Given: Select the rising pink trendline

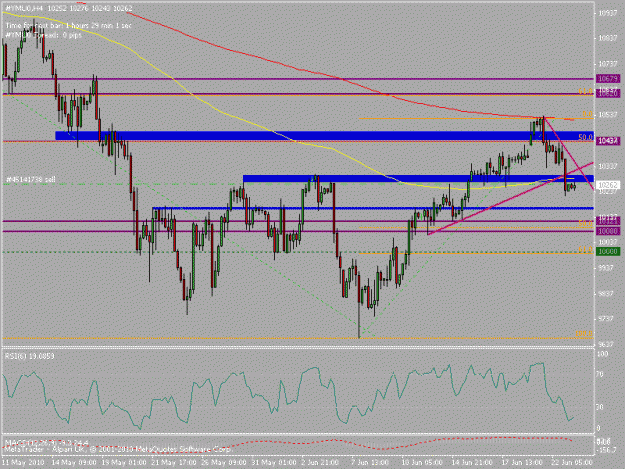Looking at the screenshot, I should coord(510,198).
